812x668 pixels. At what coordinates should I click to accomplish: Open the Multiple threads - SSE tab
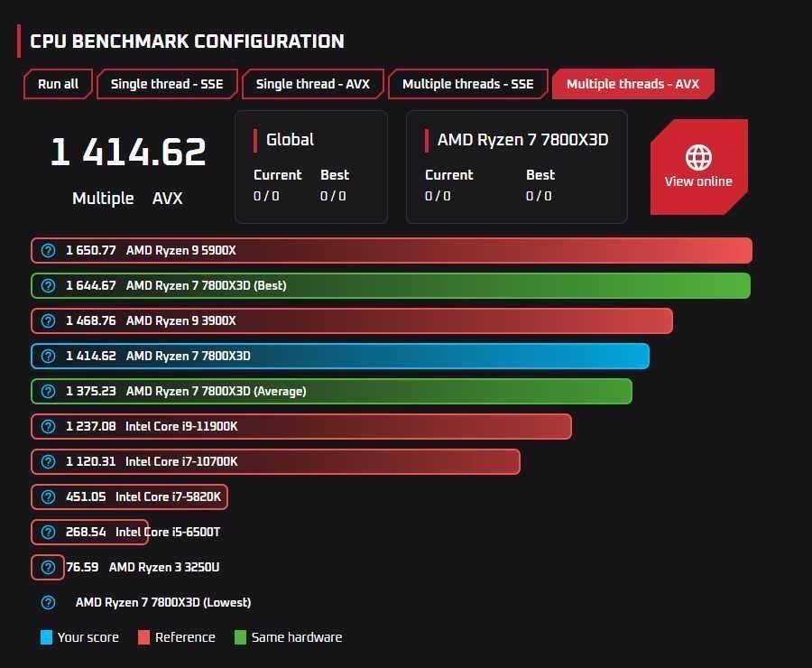467,84
